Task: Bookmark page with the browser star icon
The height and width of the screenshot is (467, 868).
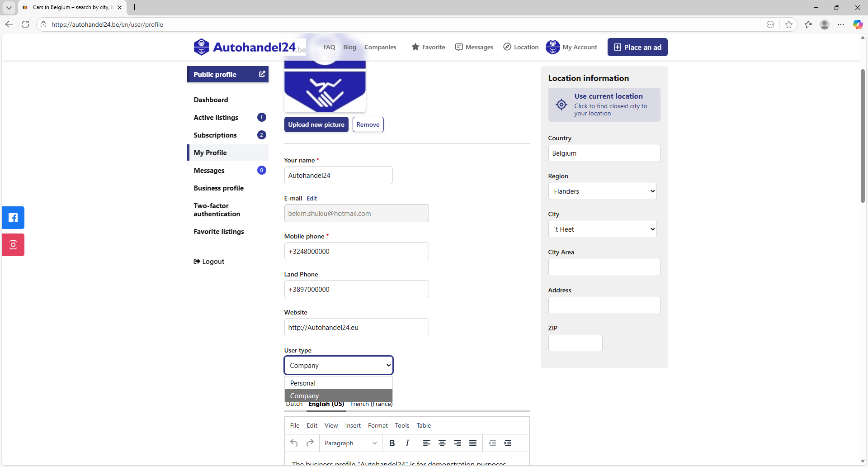Action: 789,24
